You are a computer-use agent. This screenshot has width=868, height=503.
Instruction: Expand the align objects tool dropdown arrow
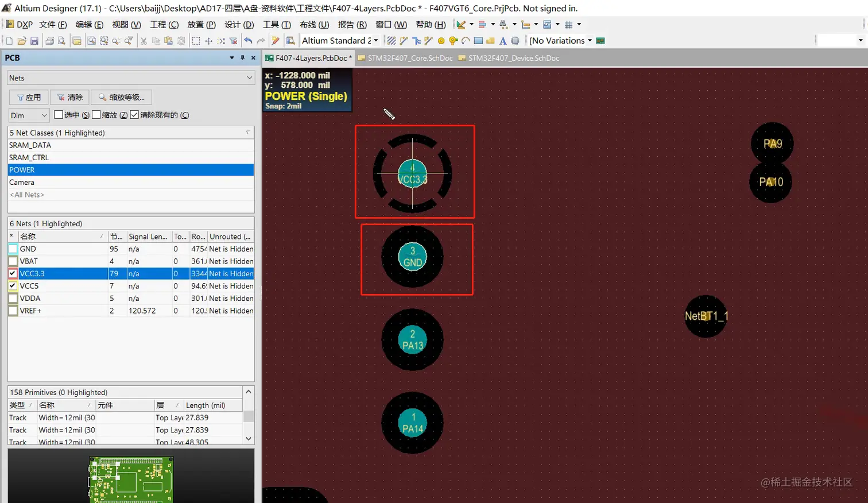point(493,25)
